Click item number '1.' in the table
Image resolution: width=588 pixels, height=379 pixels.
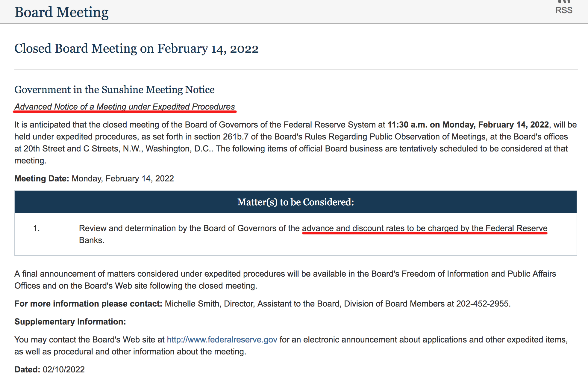coord(36,228)
